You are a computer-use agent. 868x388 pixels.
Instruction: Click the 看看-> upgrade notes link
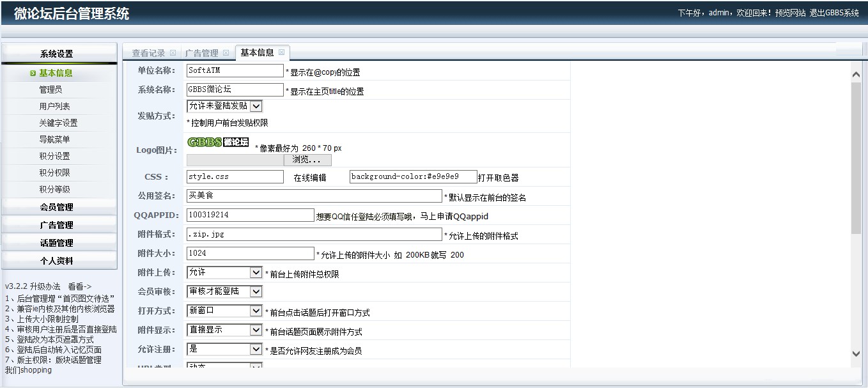pyautogui.click(x=80, y=286)
